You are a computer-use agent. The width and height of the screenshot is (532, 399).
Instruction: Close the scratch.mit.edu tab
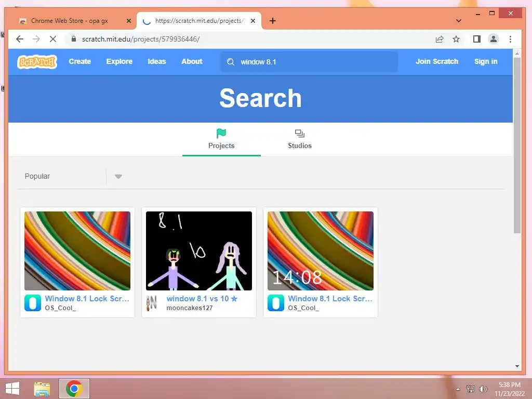point(253,21)
